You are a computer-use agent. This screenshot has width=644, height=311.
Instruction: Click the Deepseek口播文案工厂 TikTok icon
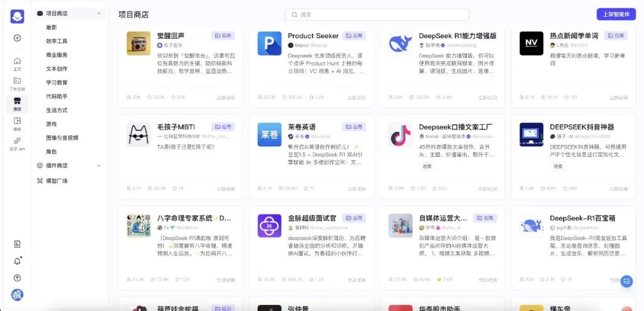[401, 134]
